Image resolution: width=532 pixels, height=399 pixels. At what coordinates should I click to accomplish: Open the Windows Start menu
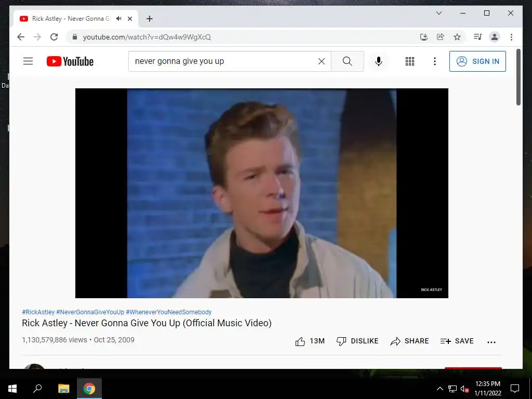click(x=12, y=389)
